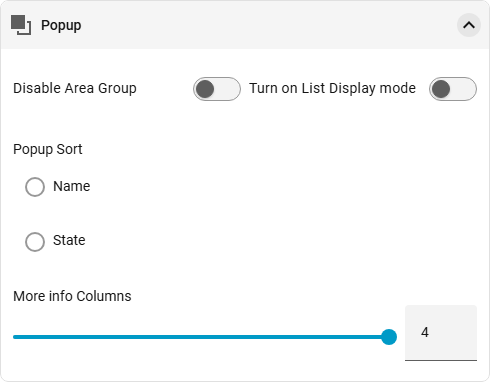Click the More info Columns slider handle

point(389,337)
